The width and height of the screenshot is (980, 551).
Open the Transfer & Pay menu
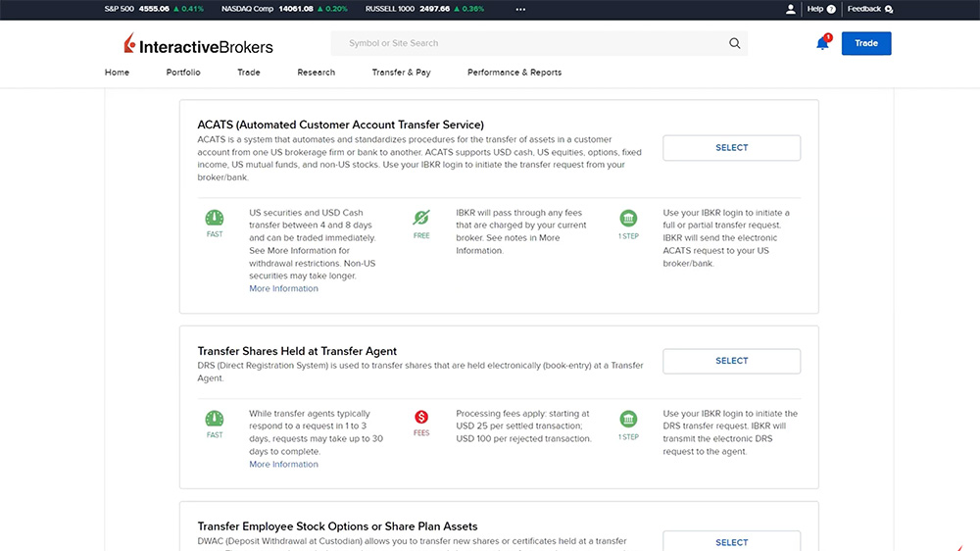click(401, 73)
